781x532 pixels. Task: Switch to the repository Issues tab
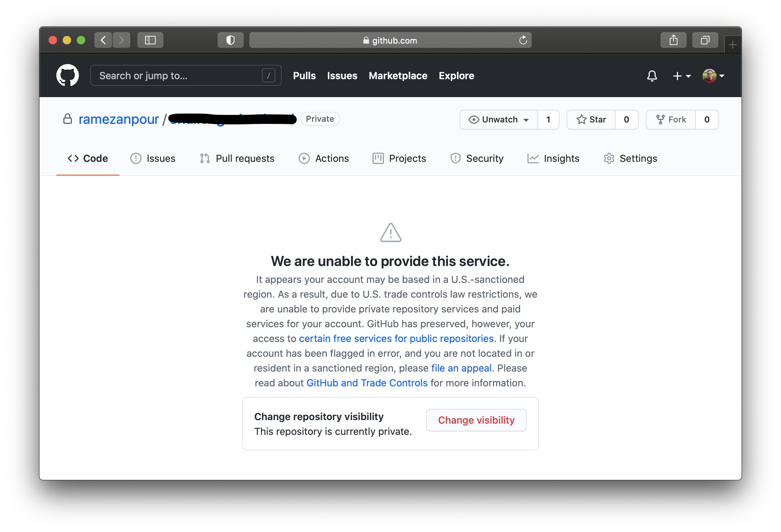(153, 158)
